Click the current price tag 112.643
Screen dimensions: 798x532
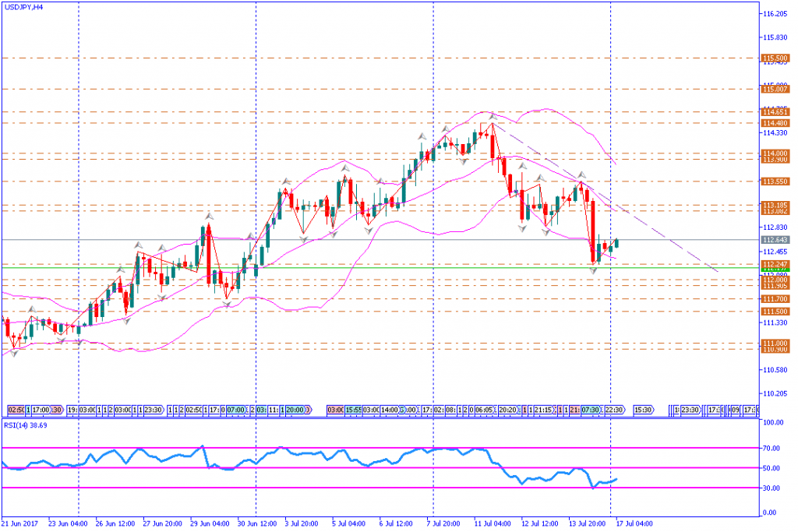click(x=775, y=240)
